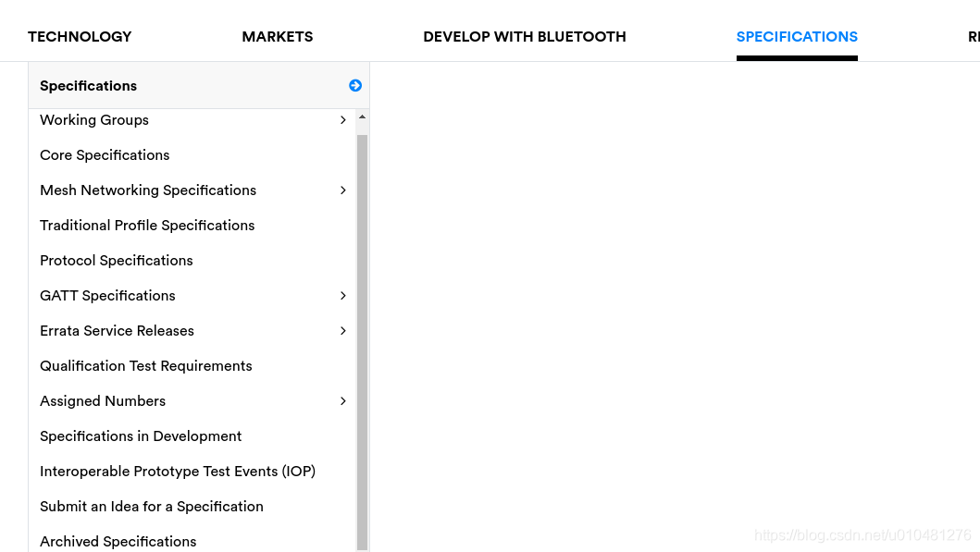This screenshot has width=980, height=552.
Task: Open Protocol Specifications page
Action: coord(117,261)
